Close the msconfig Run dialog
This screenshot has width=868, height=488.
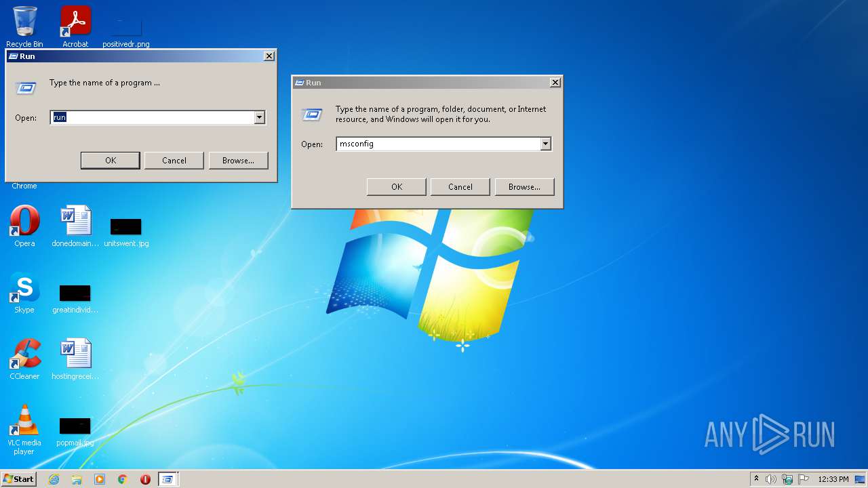(555, 83)
